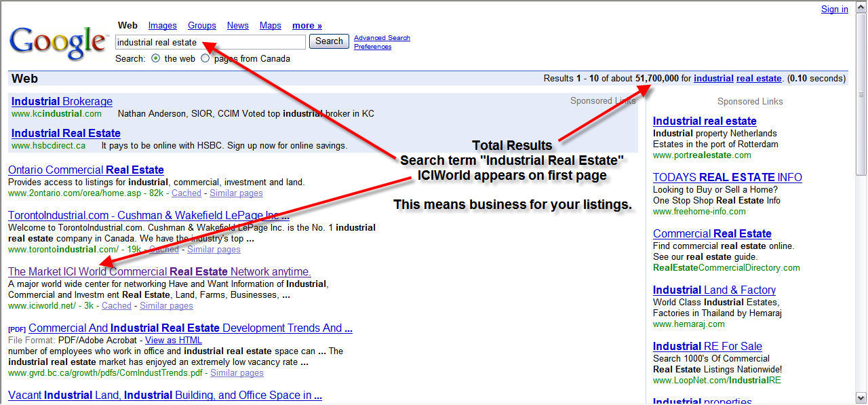Click the View as HTML link
The image size is (868, 405).
click(x=174, y=341)
